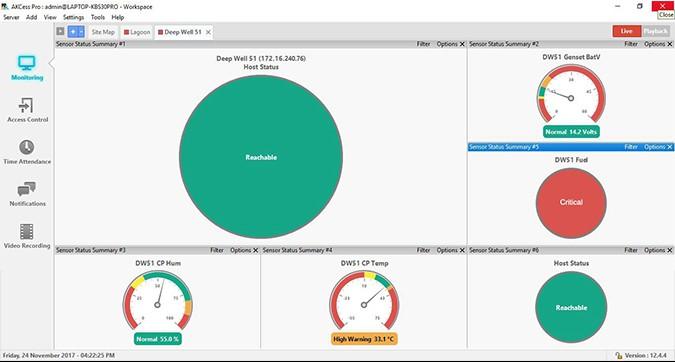
Task: Open Filter for Sensor Status Summary #1
Action: tap(424, 44)
